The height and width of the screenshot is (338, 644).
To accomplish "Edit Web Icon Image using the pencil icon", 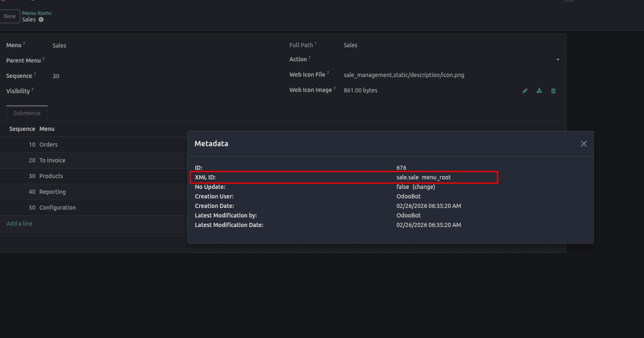I will [x=525, y=90].
